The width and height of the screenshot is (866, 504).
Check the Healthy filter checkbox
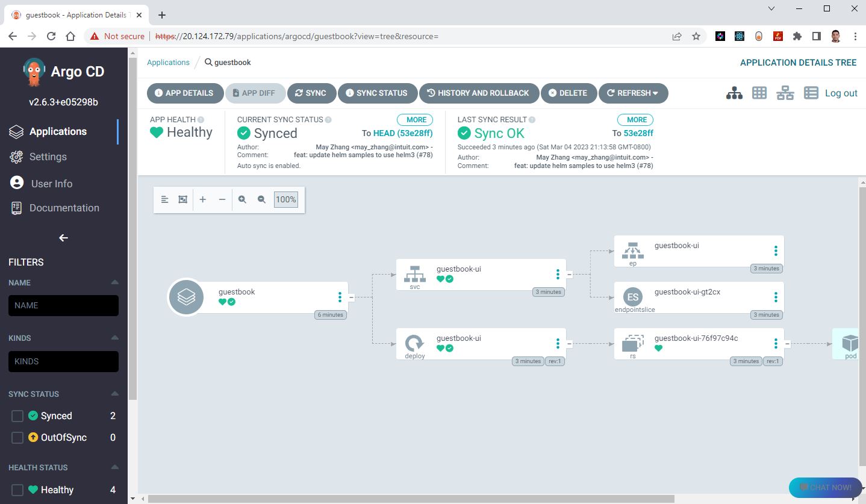coord(17,490)
